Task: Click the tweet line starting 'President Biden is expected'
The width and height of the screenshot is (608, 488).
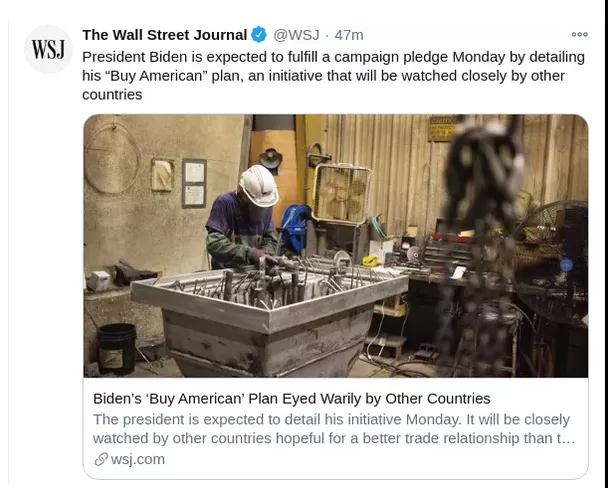Action: [x=333, y=57]
